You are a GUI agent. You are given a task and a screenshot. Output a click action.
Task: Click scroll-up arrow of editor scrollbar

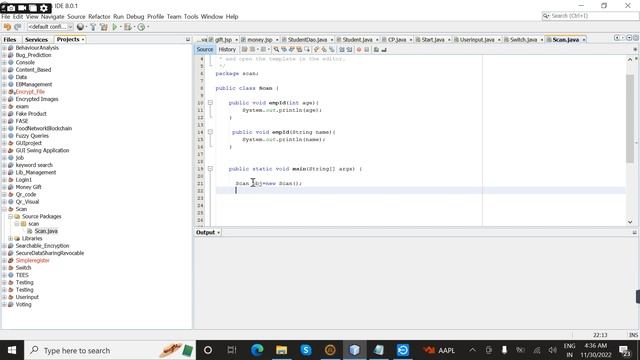coord(630,60)
